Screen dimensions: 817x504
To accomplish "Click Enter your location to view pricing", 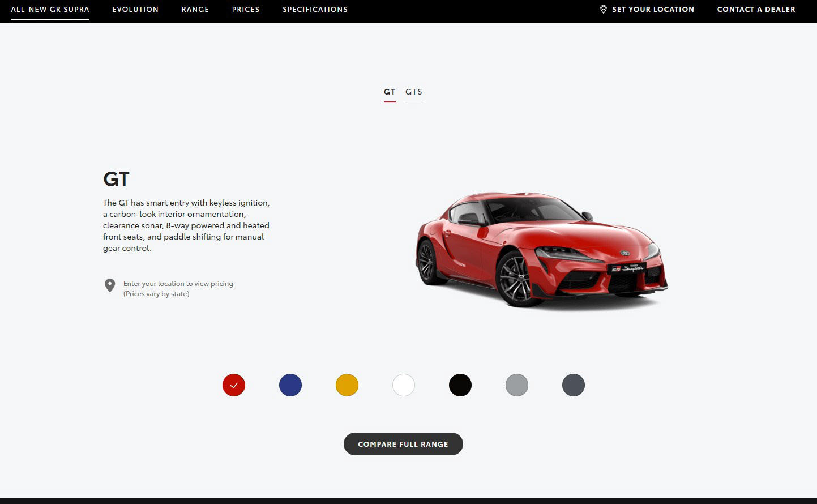I will click(178, 284).
